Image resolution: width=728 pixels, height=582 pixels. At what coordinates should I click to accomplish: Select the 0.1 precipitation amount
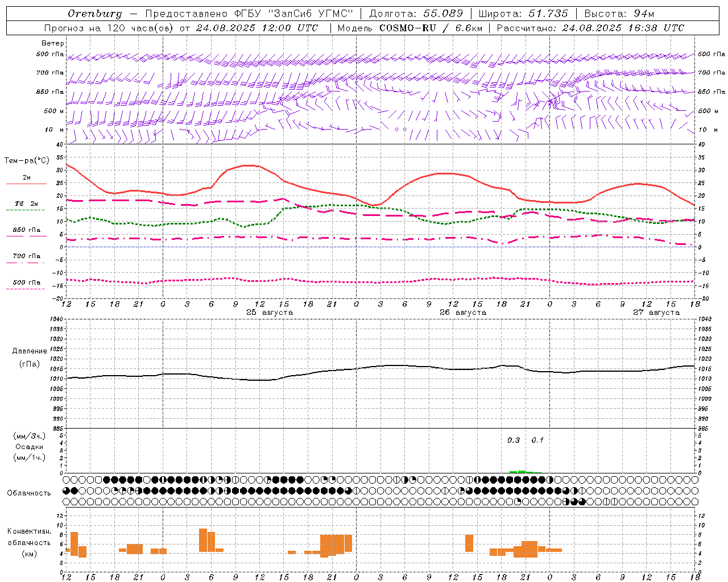537,440
